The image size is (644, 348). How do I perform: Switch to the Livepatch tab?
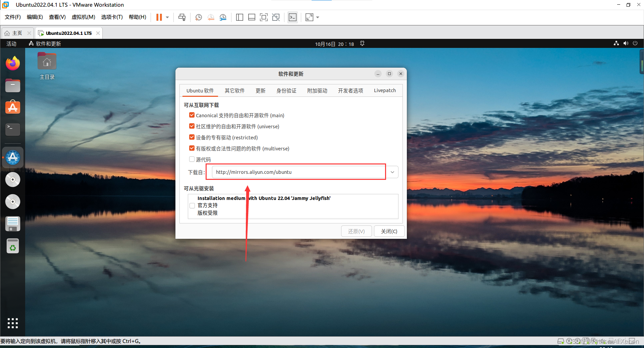click(385, 91)
